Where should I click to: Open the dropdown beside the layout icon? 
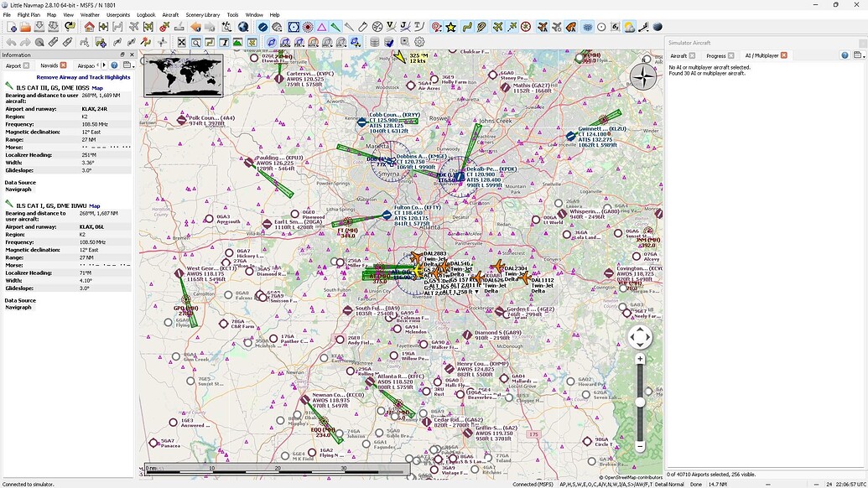[133, 66]
